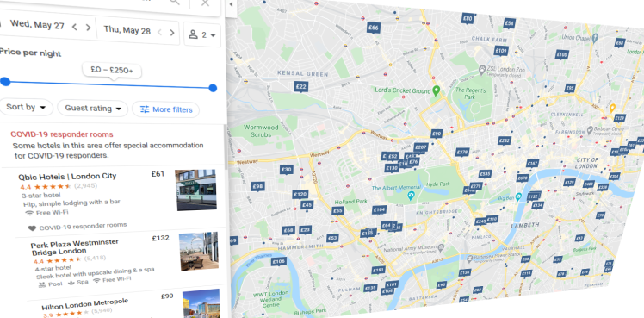Open the Guest rating dropdown
Viewport: 644px width, 318px height.
coord(93,109)
